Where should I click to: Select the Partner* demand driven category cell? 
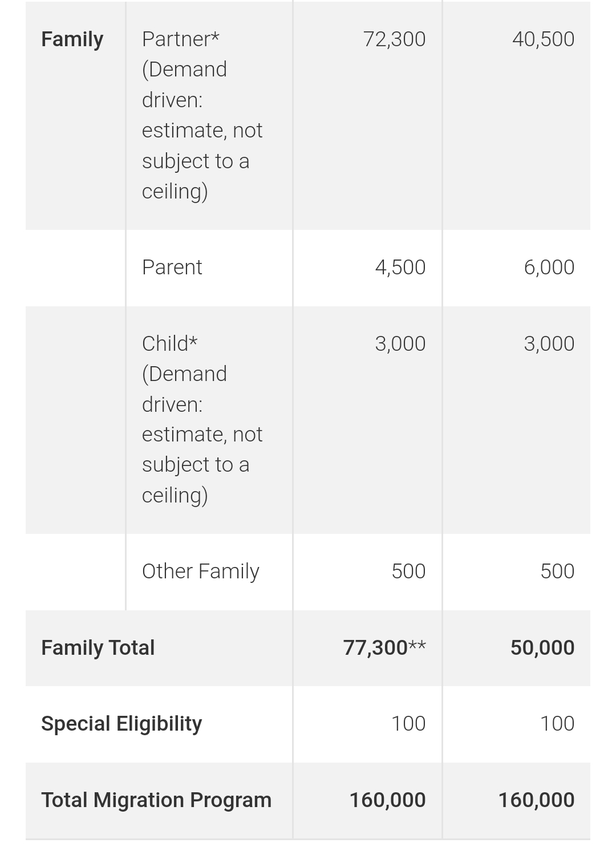click(x=202, y=115)
